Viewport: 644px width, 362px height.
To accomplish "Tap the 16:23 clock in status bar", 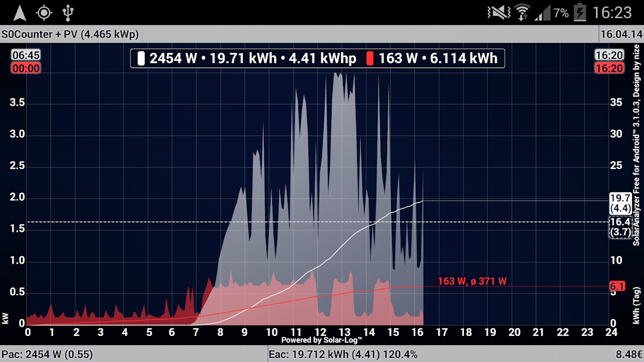I will click(612, 12).
